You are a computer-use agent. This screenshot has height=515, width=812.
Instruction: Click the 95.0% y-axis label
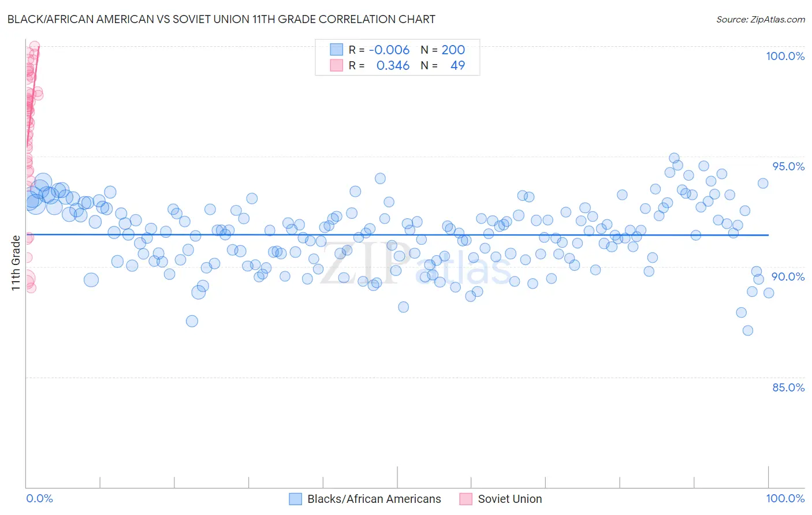[788, 166]
